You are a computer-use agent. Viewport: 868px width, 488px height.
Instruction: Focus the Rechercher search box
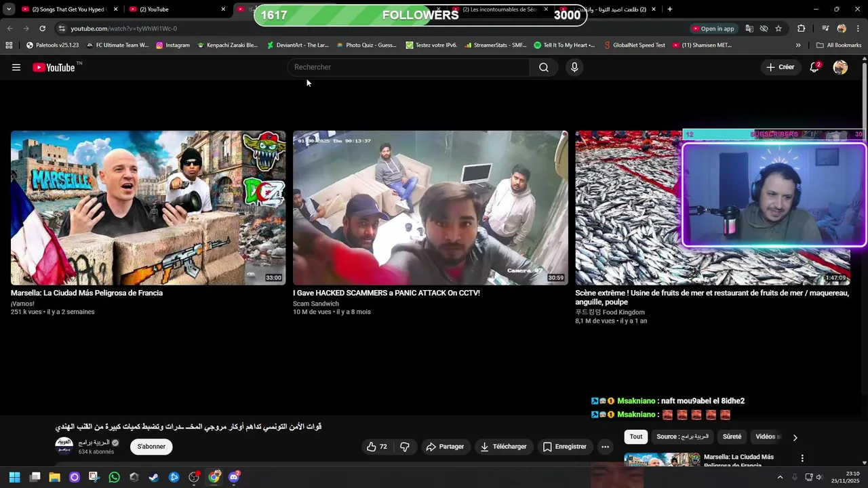tap(408, 67)
